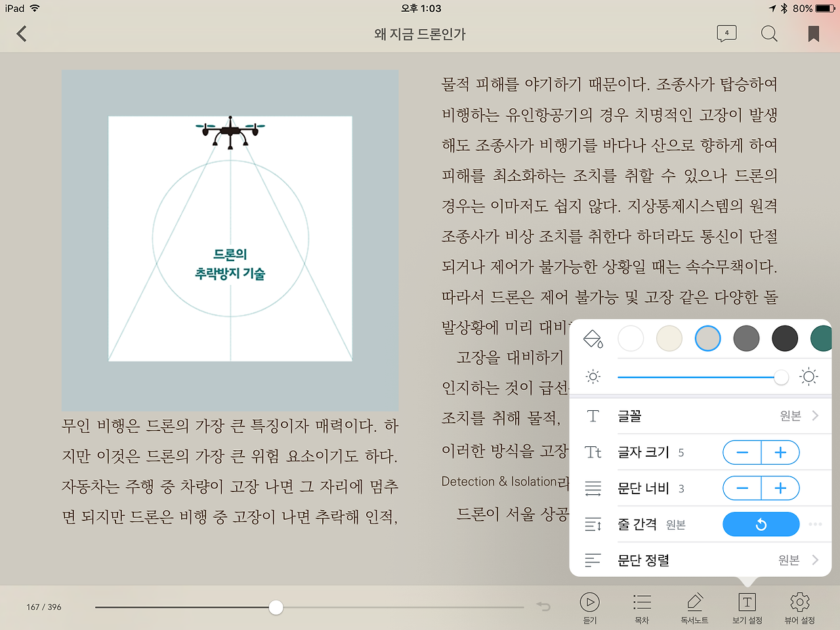This screenshot has height=630, width=840.
Task: Toggle the bookmark ribbon on this page
Action: point(814,34)
